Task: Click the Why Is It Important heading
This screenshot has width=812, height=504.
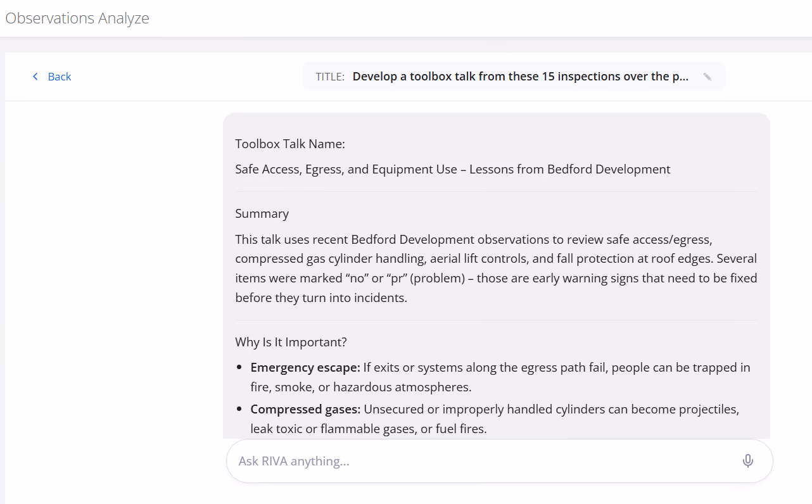Action: point(291,342)
